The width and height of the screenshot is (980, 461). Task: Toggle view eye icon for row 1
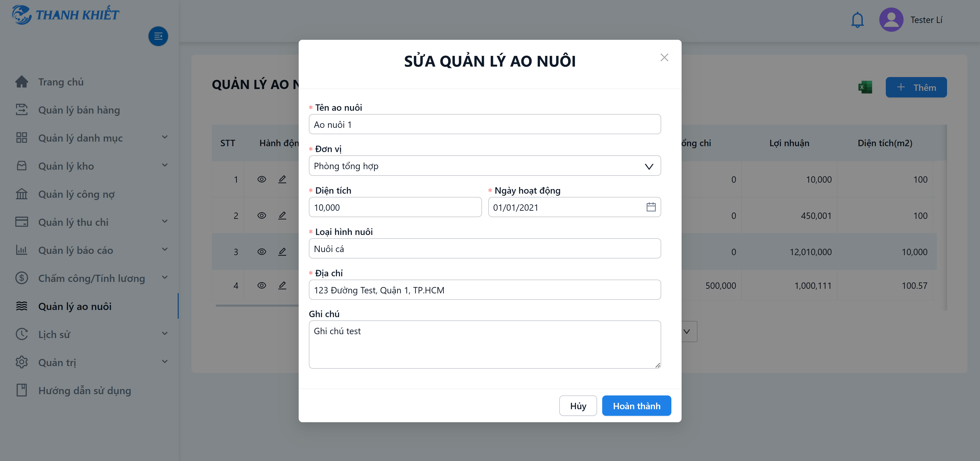(262, 179)
